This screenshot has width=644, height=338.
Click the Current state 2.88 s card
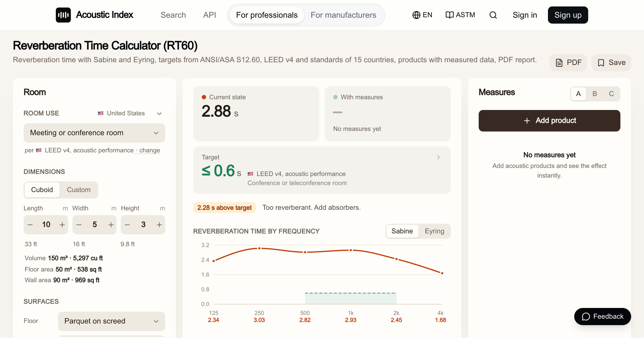[x=256, y=114]
